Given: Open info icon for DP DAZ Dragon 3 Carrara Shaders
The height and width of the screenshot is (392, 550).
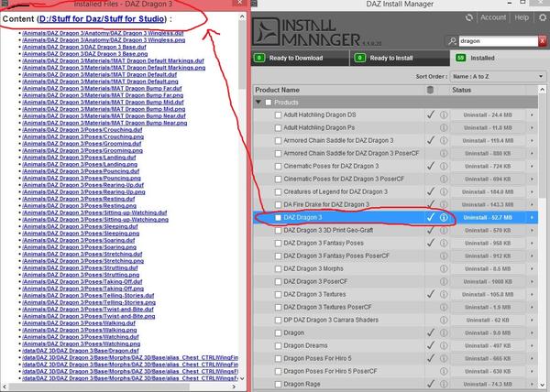Looking at the screenshot, I should pyautogui.click(x=444, y=320).
